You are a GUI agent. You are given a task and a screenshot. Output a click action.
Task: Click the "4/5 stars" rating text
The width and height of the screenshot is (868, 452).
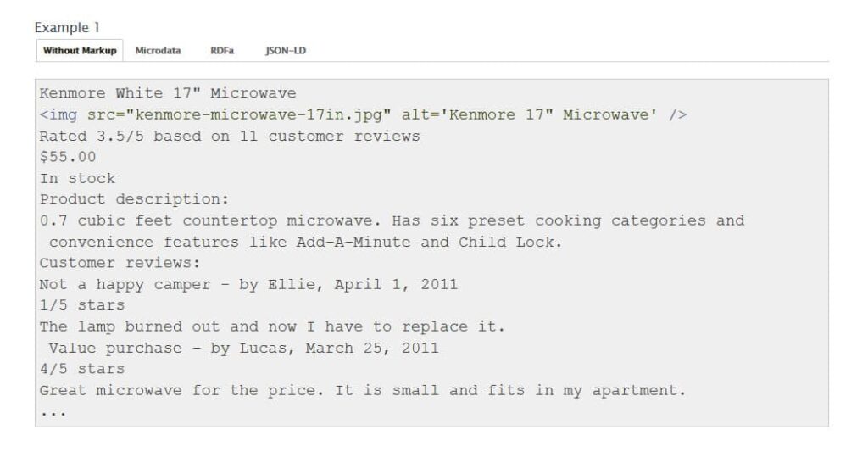click(x=82, y=369)
